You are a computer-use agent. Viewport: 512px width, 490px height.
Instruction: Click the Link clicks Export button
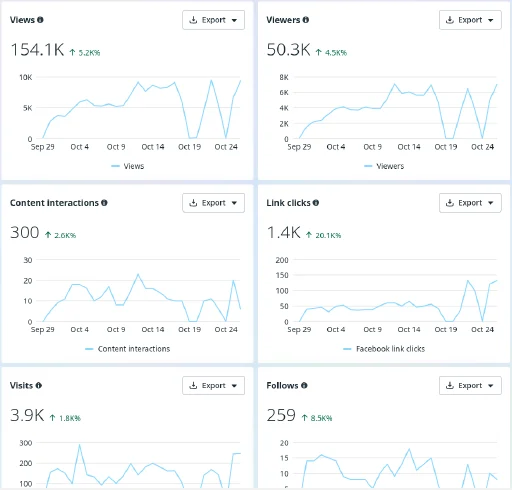[x=470, y=203]
